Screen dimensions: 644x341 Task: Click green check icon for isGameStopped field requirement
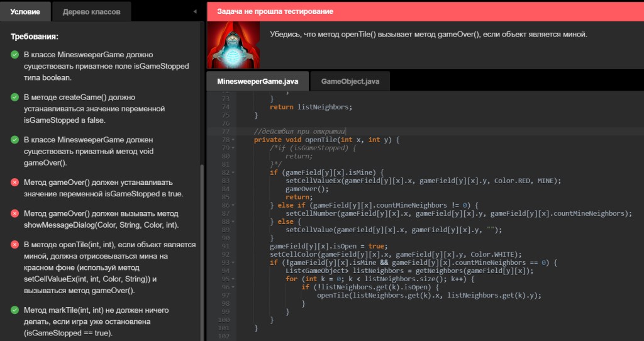click(14, 55)
